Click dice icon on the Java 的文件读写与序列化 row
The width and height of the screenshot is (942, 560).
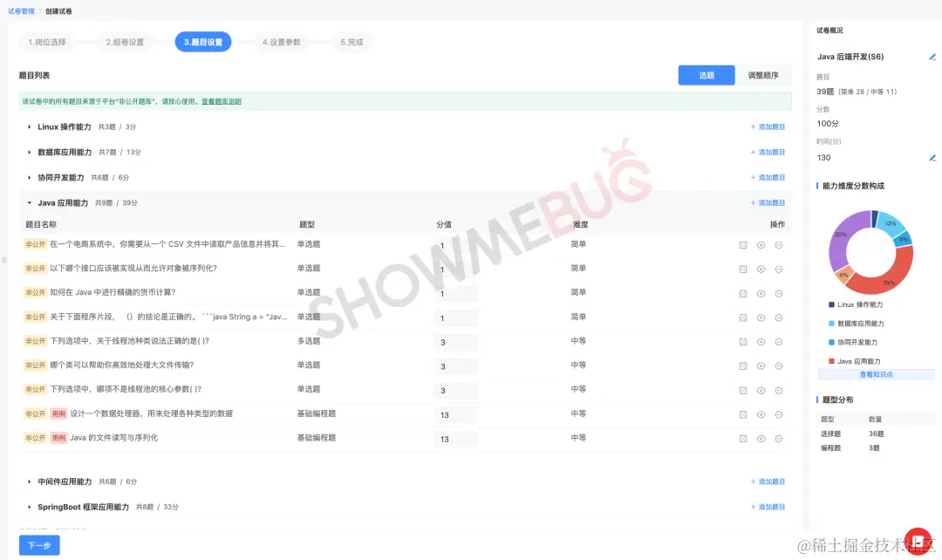click(743, 439)
